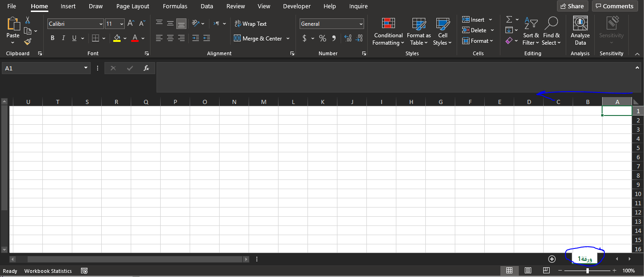Select column header M
This screenshot has height=277, width=644.
click(263, 102)
